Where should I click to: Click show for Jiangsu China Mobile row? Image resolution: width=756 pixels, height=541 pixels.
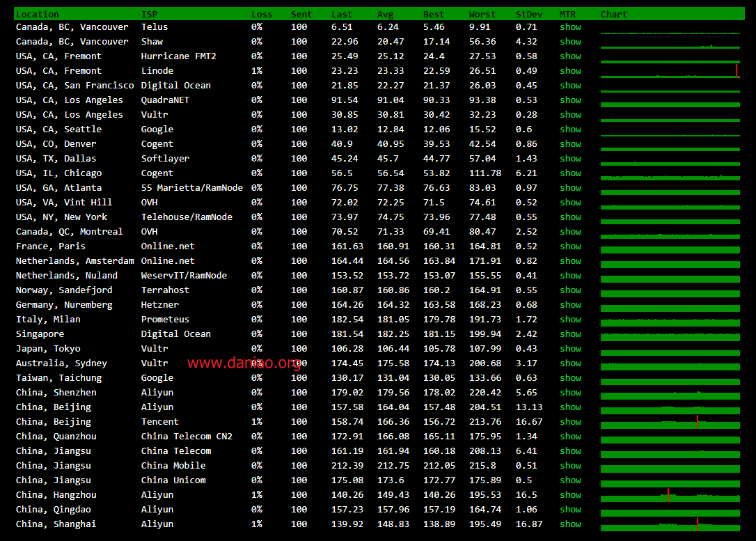point(570,466)
